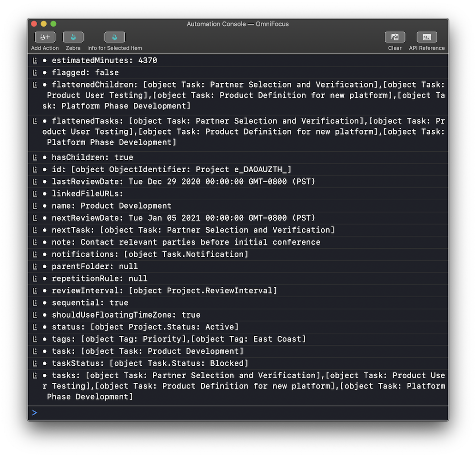Click the tags Priority and East Coast line
The image size is (476, 457).
pyautogui.click(x=178, y=339)
